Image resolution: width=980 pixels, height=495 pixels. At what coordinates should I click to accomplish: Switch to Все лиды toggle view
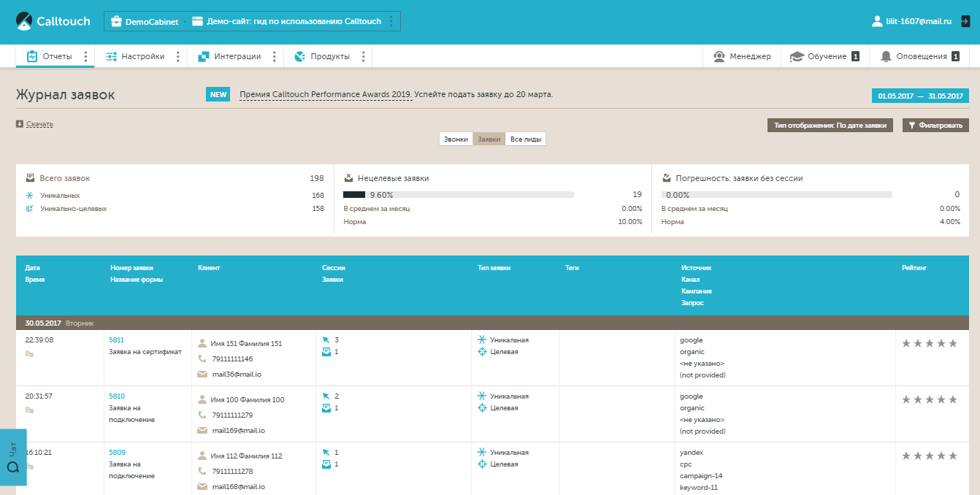(x=525, y=139)
